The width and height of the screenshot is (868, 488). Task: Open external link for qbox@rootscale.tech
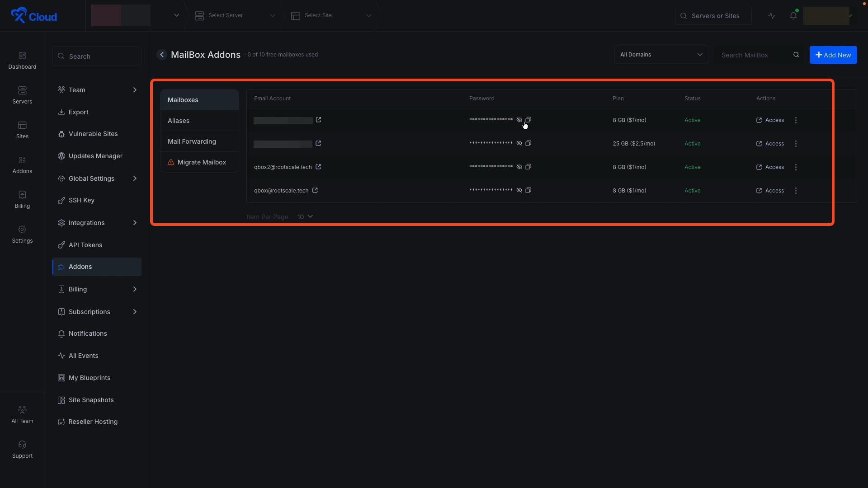tap(315, 190)
